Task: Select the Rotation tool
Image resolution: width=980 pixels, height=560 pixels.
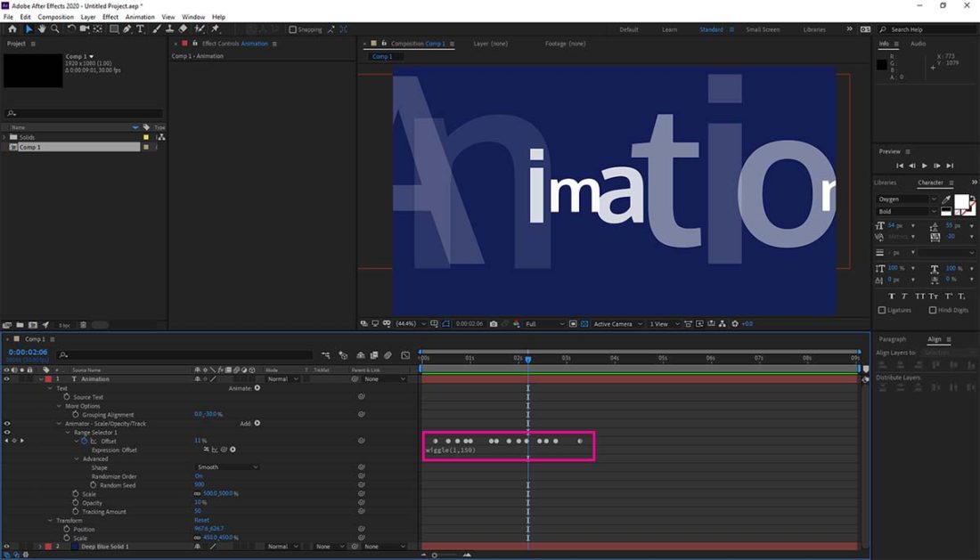Action: 70,29
